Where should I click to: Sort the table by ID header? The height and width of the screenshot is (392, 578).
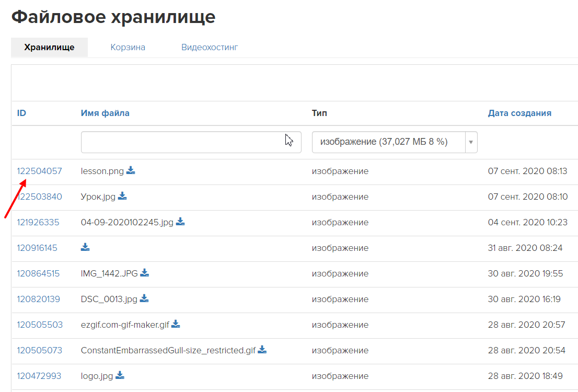(x=21, y=113)
